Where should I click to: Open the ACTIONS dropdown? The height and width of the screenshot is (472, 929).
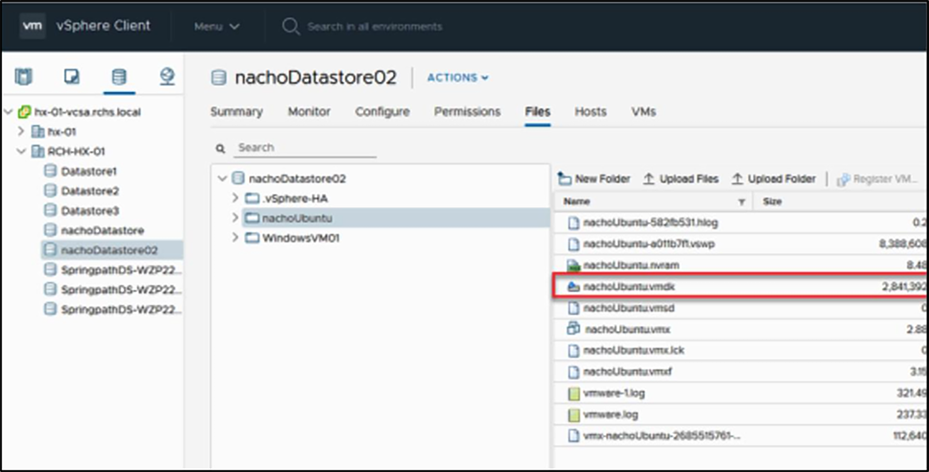[457, 78]
